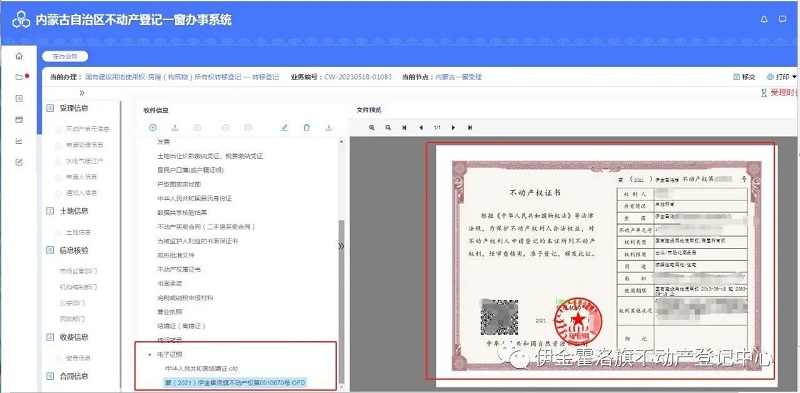
Task: Open the message chat icon in header
Action: pos(782,19)
